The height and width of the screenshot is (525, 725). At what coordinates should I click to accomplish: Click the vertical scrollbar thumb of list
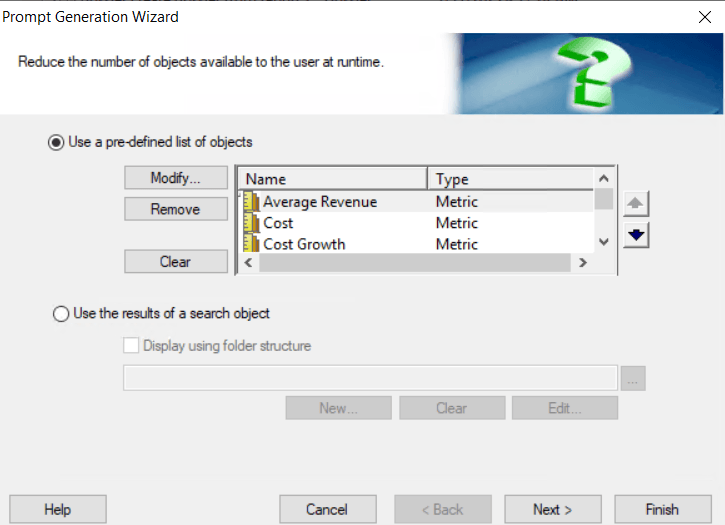tap(603, 199)
